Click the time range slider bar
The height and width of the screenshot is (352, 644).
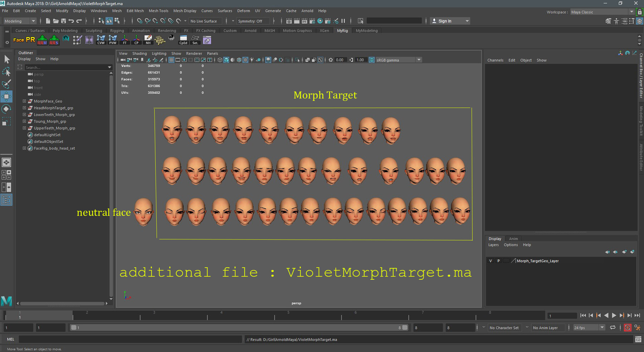238,328
